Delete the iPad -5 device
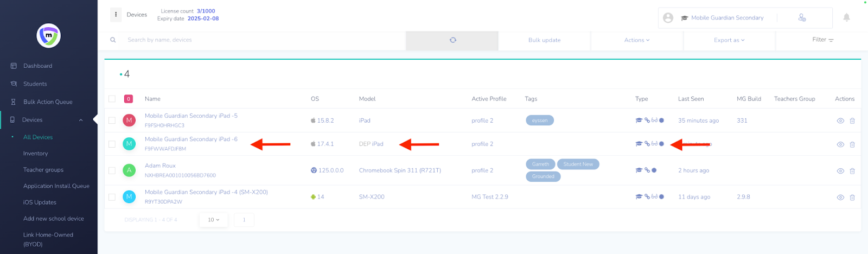 pyautogui.click(x=852, y=120)
